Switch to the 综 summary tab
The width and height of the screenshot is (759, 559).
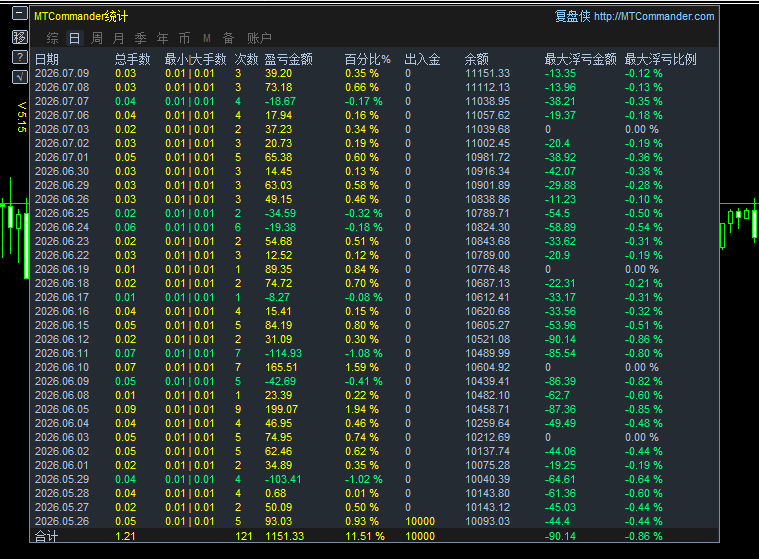pyautogui.click(x=52, y=38)
